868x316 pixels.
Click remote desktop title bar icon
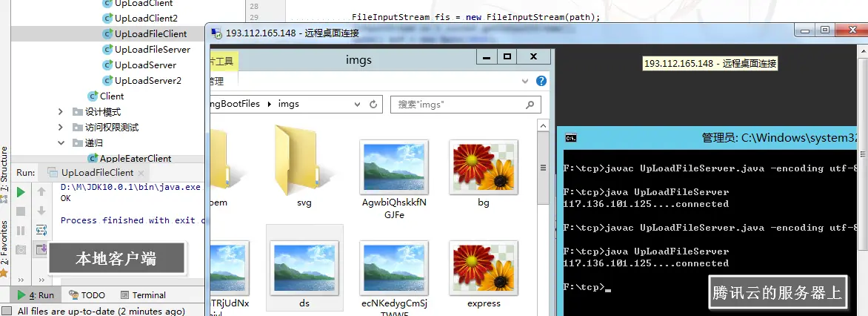tap(218, 33)
